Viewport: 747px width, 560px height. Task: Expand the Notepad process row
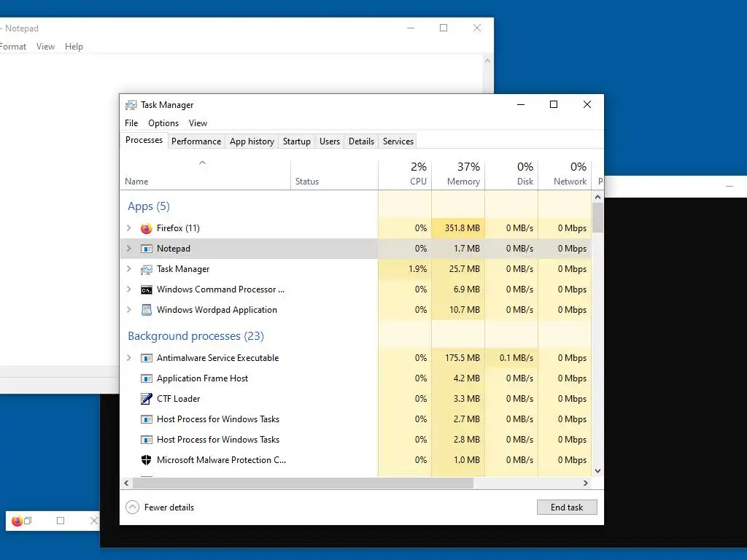pyautogui.click(x=128, y=249)
